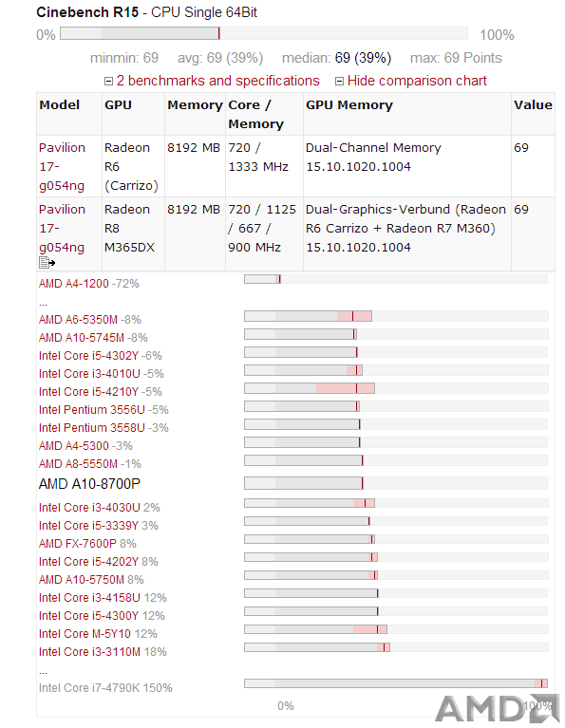This screenshot has height=728, width=565.
Task: Click the AMD A10-8700P benchmark bar
Action: click(396, 483)
